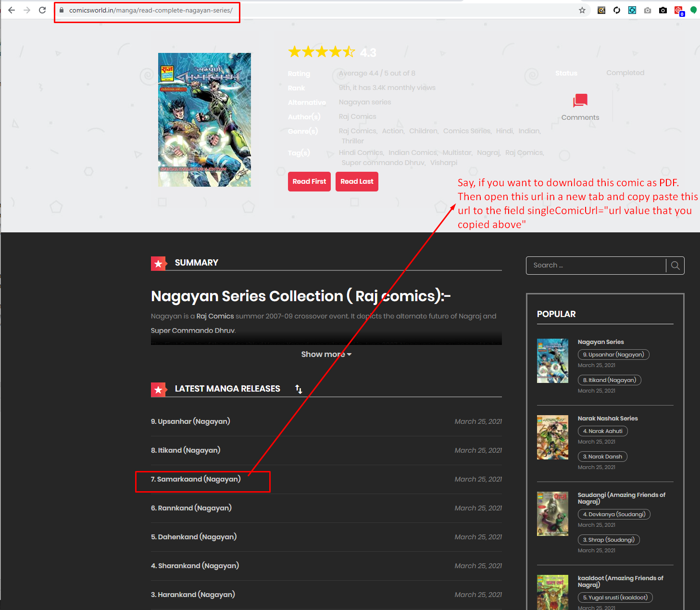The width and height of the screenshot is (700, 610).
Task: Bookmark this page with star icon
Action: [x=582, y=10]
